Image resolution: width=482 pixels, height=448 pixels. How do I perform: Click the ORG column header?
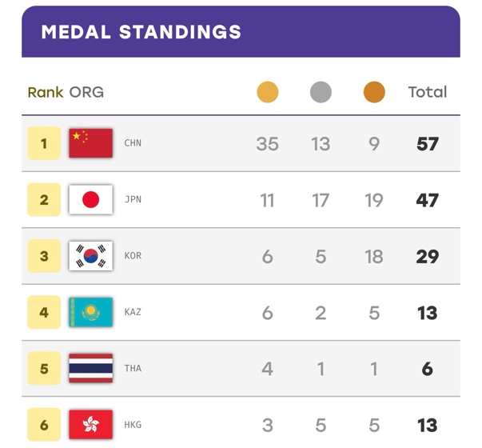(86, 92)
